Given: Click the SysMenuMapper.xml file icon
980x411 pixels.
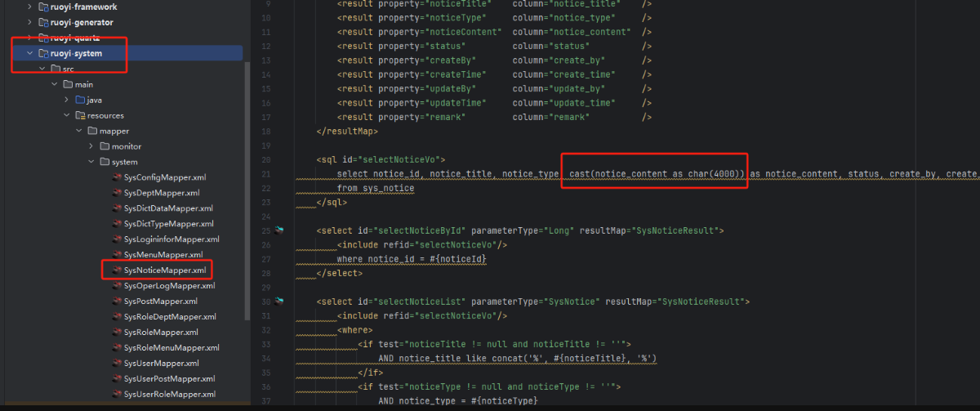Looking at the screenshot, I should click(116, 255).
